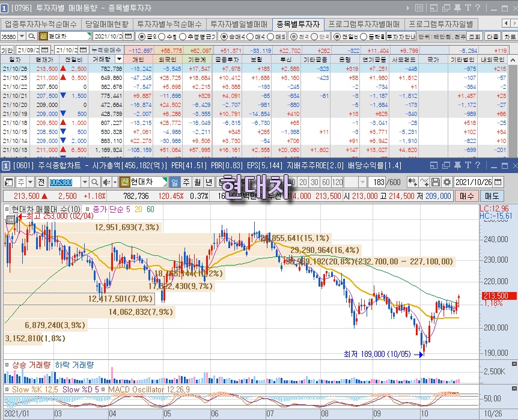Click the 21/10/25 row date cell
Viewport: 518px width, 420px height.
pos(15,78)
